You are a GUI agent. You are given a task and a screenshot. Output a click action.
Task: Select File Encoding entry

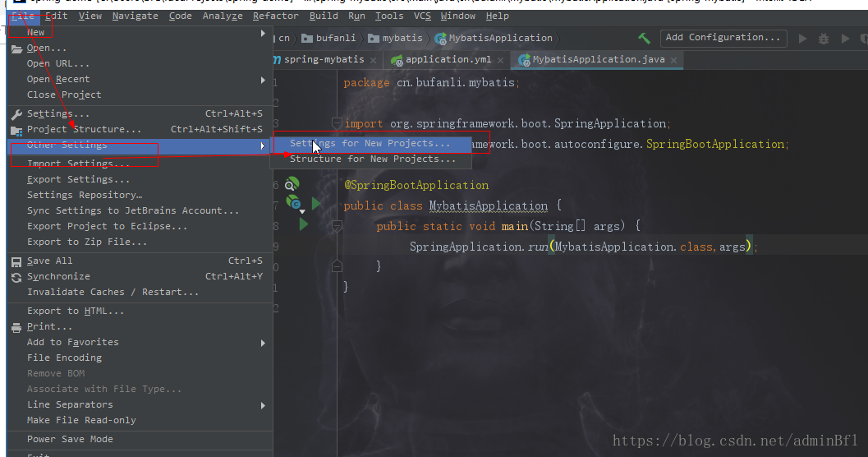(140, 358)
